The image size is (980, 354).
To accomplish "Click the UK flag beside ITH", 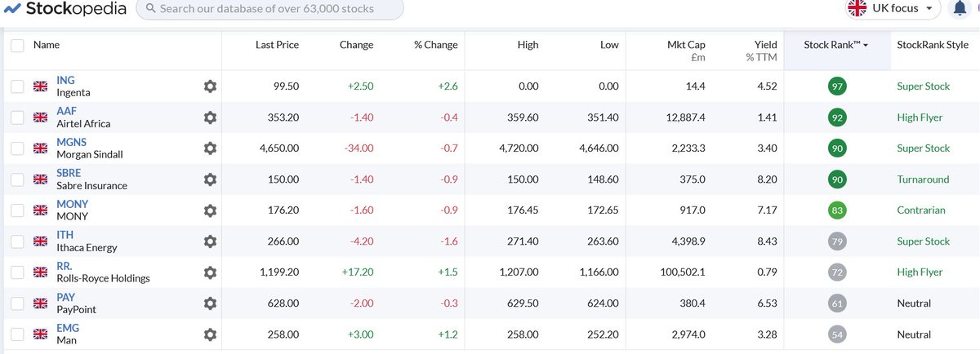I will click(40, 241).
